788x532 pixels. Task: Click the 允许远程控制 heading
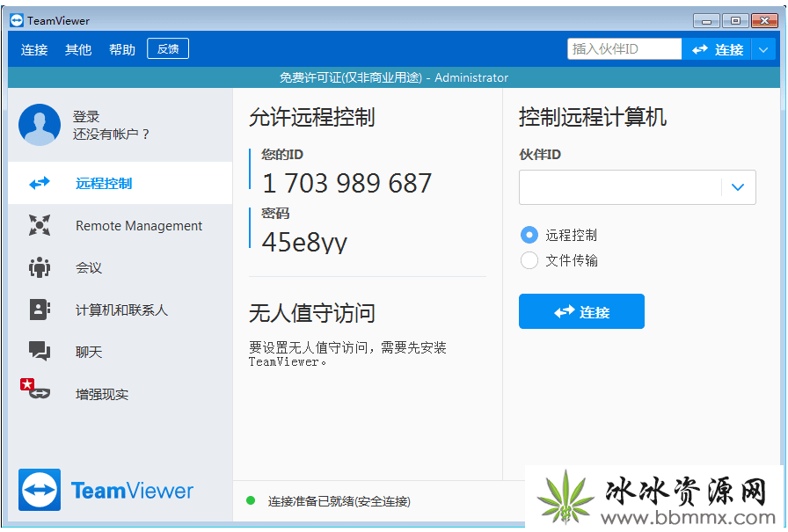(x=311, y=117)
